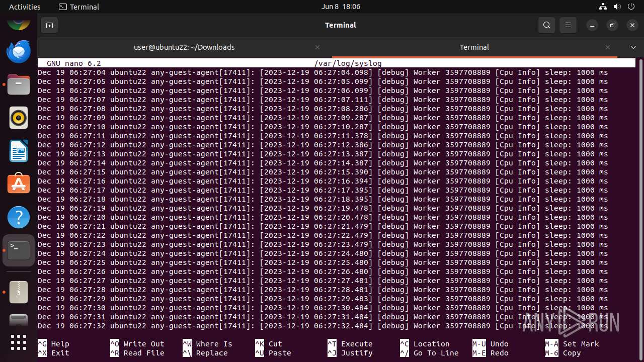Open Help from the dock
Image resolution: width=644 pixels, height=362 pixels.
click(x=19, y=217)
